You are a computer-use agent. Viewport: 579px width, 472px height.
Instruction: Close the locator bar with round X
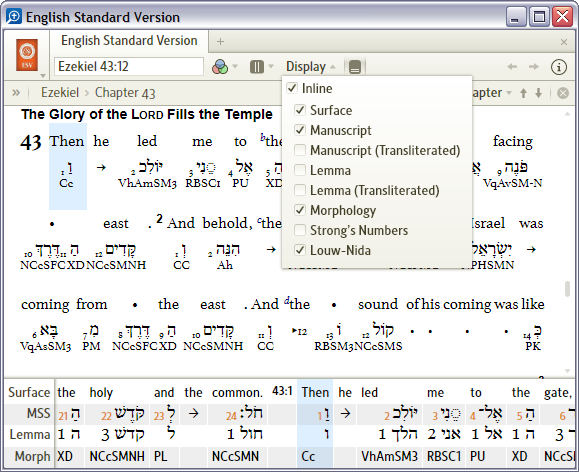(563, 93)
